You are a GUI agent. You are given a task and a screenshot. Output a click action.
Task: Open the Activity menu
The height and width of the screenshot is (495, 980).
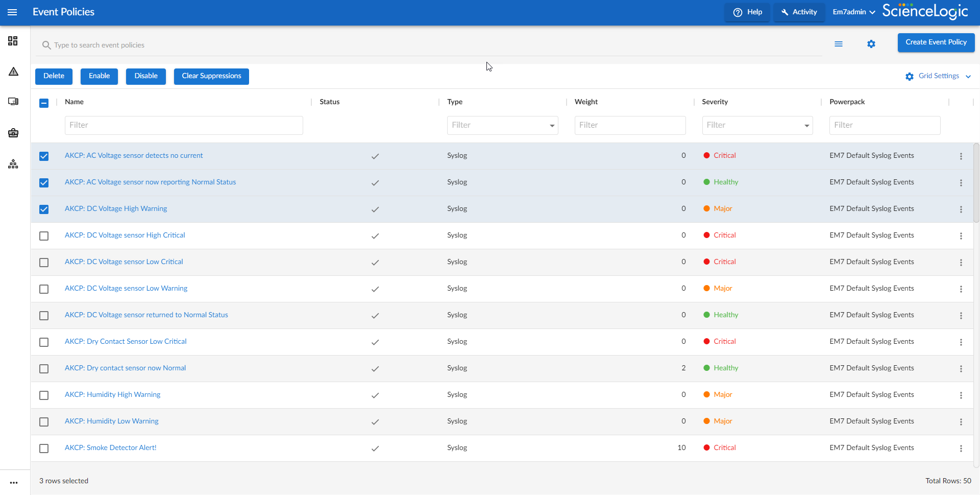point(799,12)
